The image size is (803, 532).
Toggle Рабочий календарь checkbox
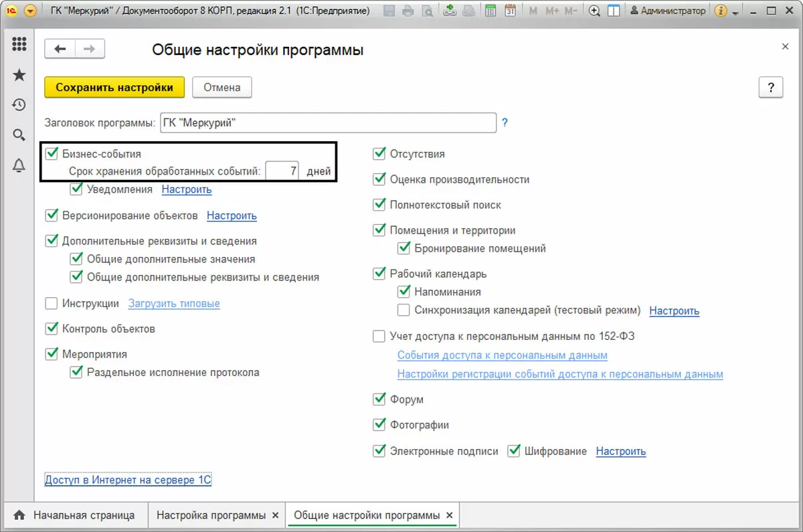pos(379,274)
